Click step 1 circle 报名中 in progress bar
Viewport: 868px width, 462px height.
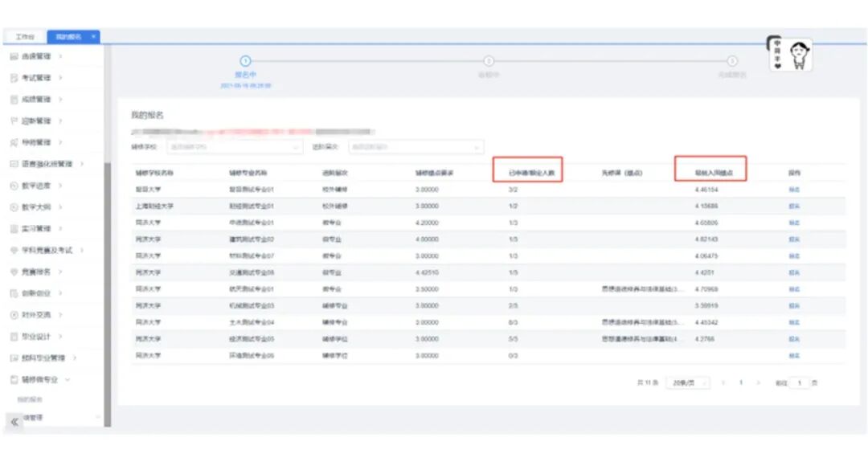245,61
